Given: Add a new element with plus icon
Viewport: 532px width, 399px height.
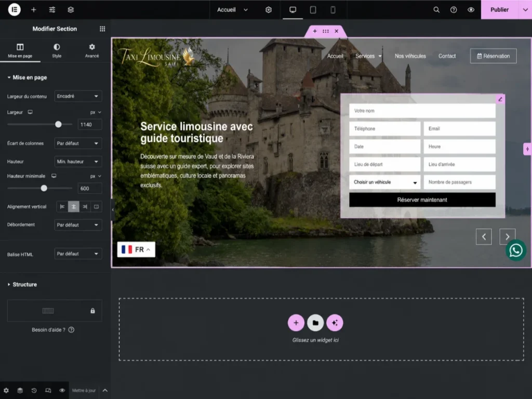Looking at the screenshot, I should 34,9.
